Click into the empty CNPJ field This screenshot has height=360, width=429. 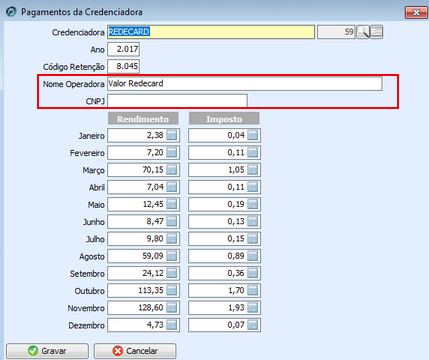(x=177, y=101)
